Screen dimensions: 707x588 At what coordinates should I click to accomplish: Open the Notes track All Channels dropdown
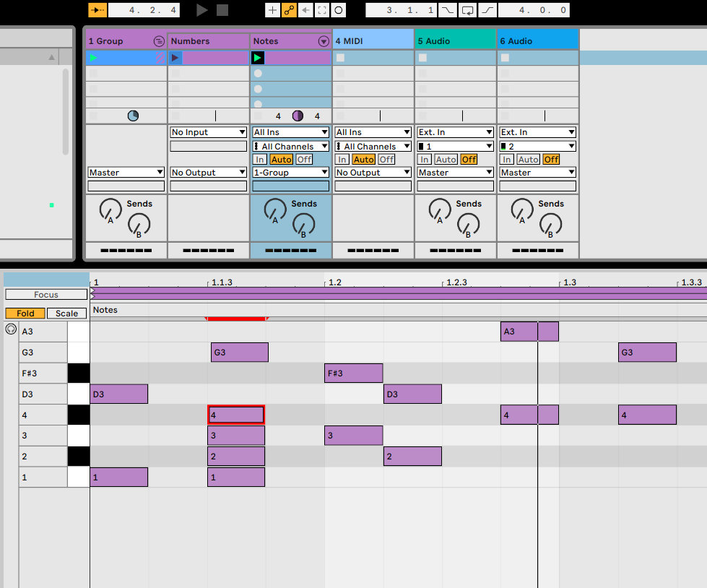[291, 146]
